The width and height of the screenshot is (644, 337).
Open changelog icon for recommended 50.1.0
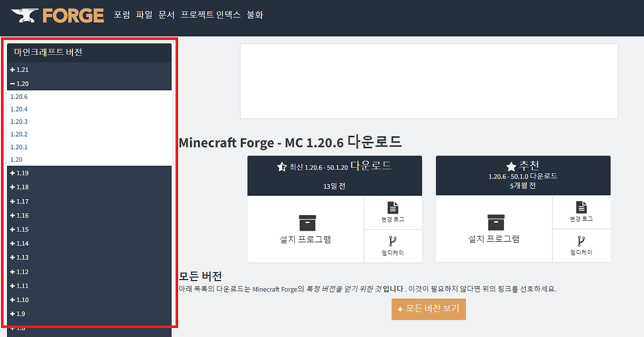point(581,207)
